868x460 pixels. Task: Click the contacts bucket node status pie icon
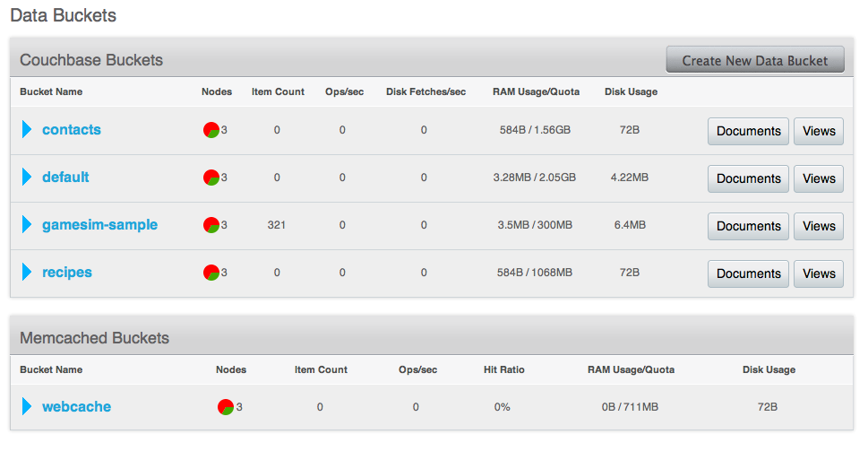coord(211,130)
